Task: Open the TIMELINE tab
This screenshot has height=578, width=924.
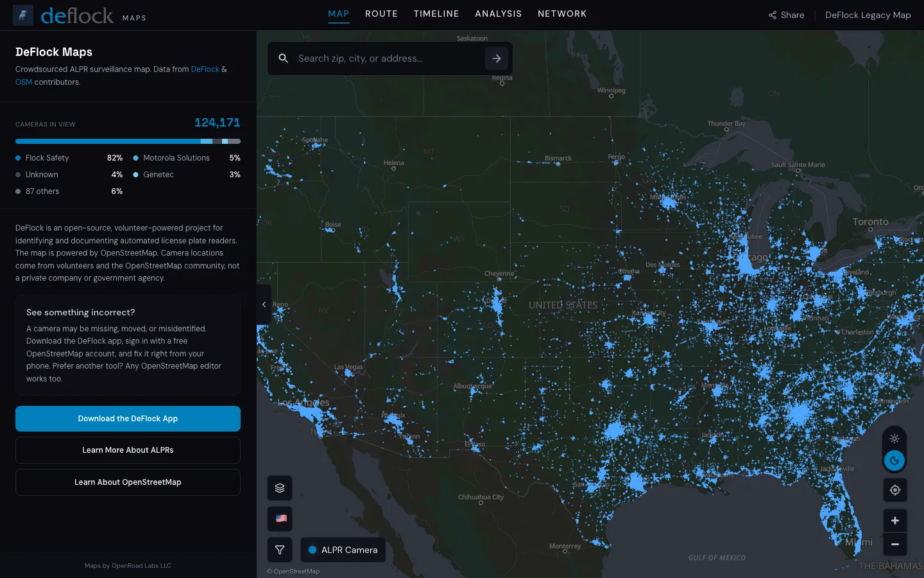Action: pyautogui.click(x=436, y=13)
